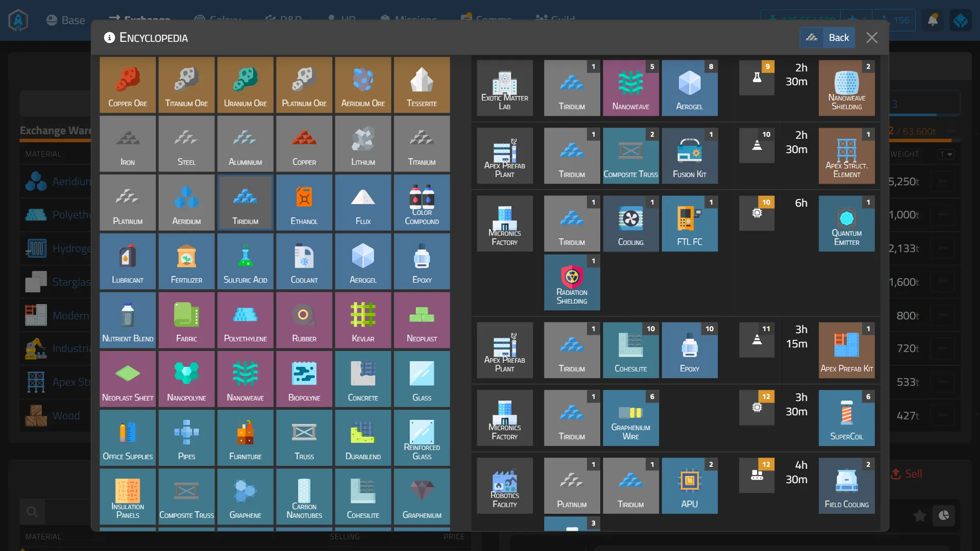Open the Apex Prefab Kit output
The height and width of the screenshot is (551, 980).
[x=846, y=350]
